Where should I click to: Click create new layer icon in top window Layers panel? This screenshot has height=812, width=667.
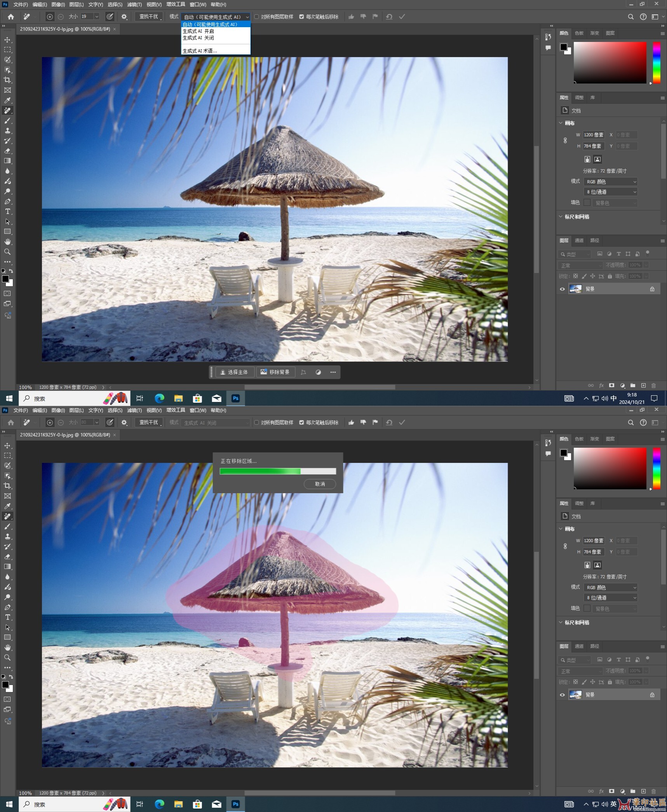643,385
